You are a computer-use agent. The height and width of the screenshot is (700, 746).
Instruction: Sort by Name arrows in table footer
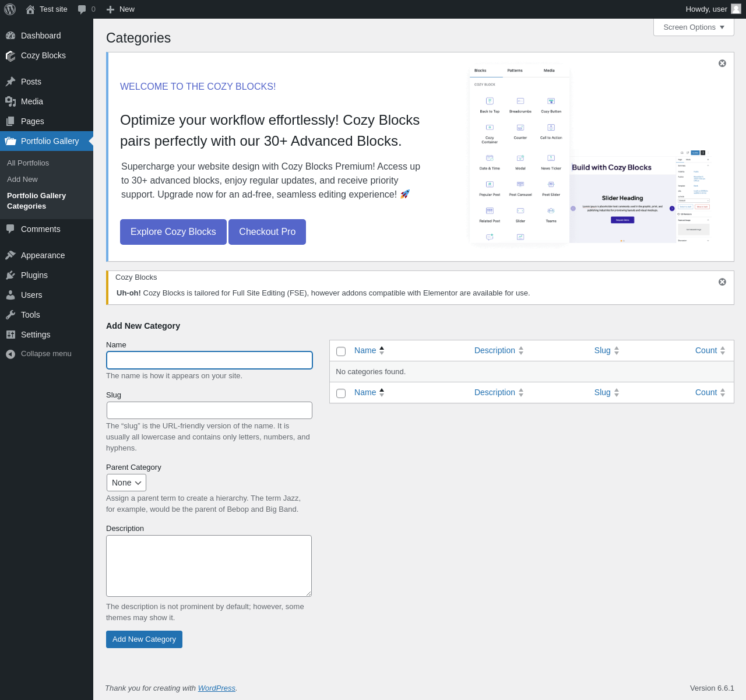382,392
